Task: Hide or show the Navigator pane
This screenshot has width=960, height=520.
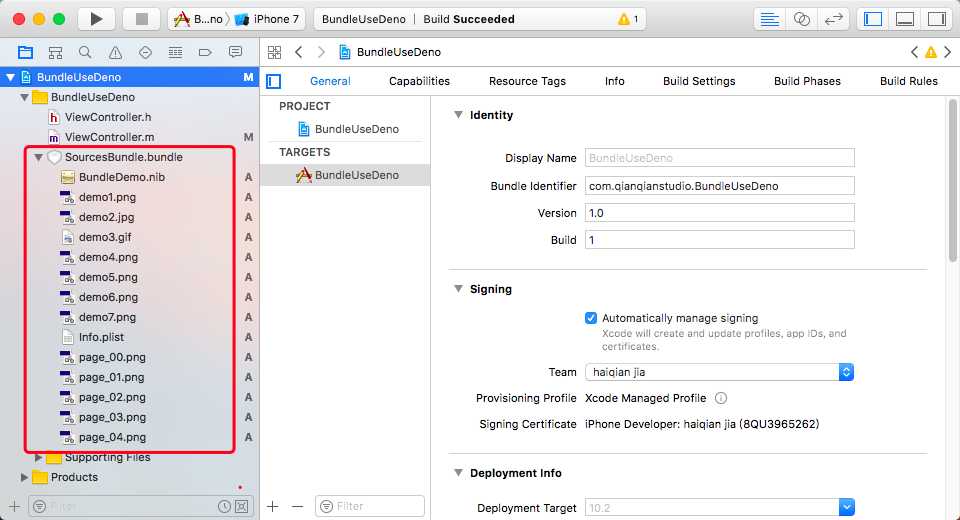Action: [x=872, y=19]
